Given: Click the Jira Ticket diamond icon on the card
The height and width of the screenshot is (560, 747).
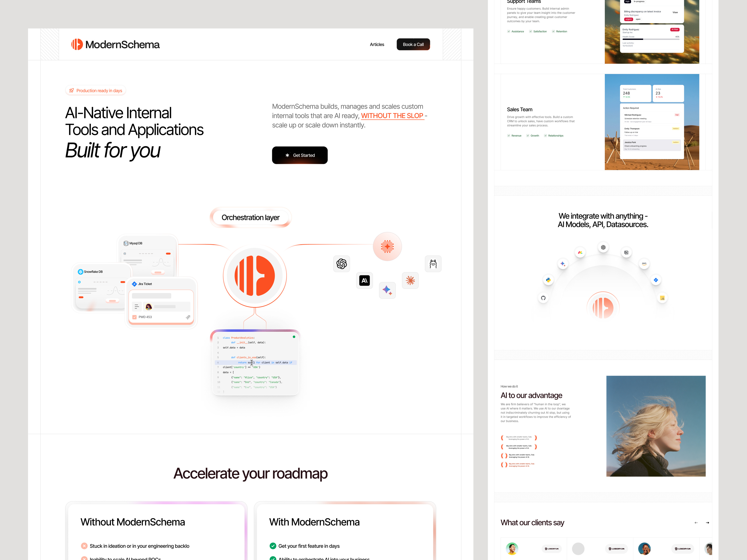Looking at the screenshot, I should coord(134,284).
